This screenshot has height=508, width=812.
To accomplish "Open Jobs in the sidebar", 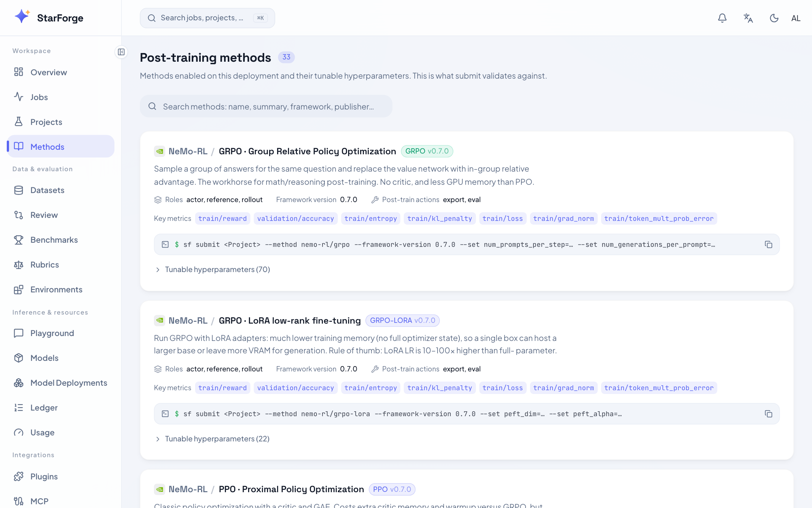I will coord(61,97).
